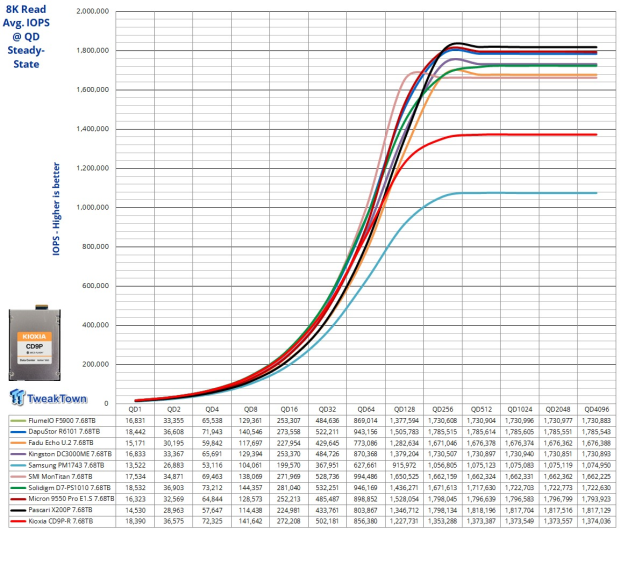Click the QD256 axis label
620x568 pixels.
(x=443, y=409)
